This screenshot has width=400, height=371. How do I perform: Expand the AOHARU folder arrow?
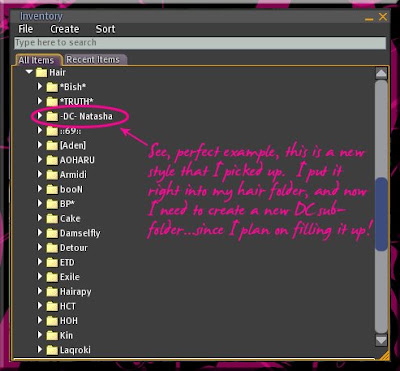click(40, 160)
